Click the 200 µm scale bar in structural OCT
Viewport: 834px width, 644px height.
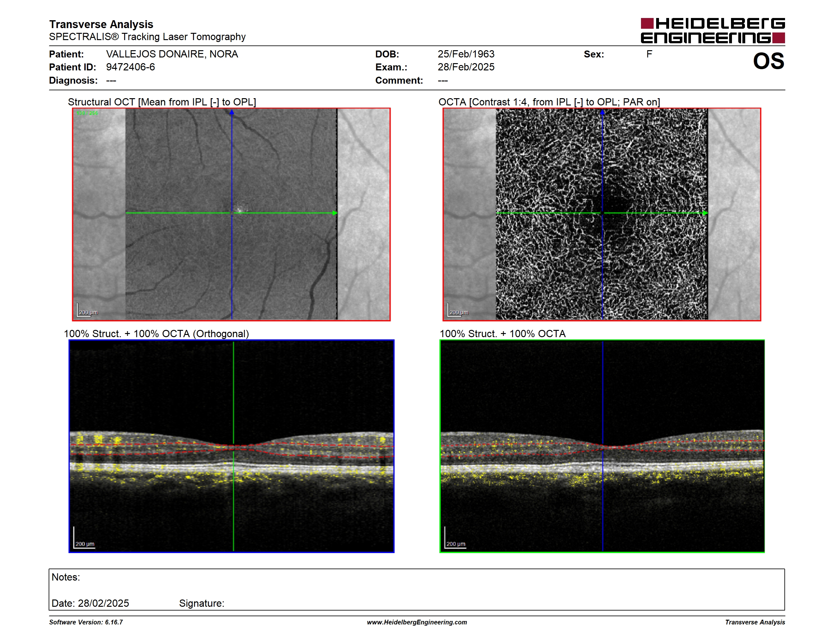(x=88, y=310)
